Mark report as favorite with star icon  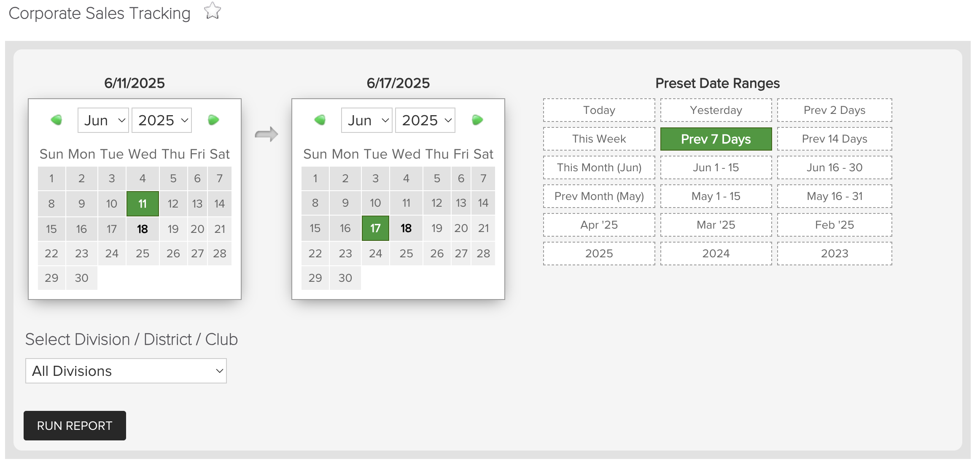click(x=213, y=11)
